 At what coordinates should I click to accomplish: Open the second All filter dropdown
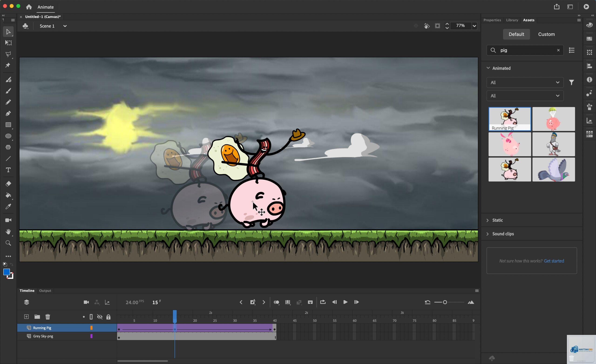(525, 96)
